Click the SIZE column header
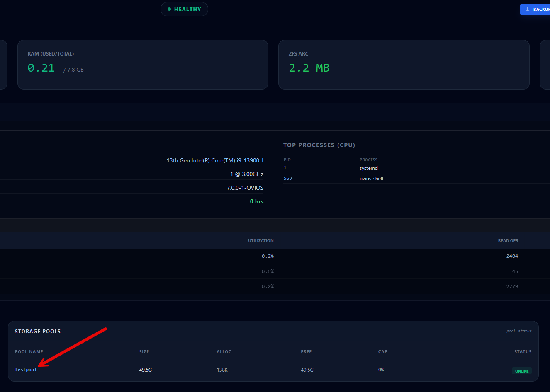This screenshot has width=550, height=392. point(144,351)
